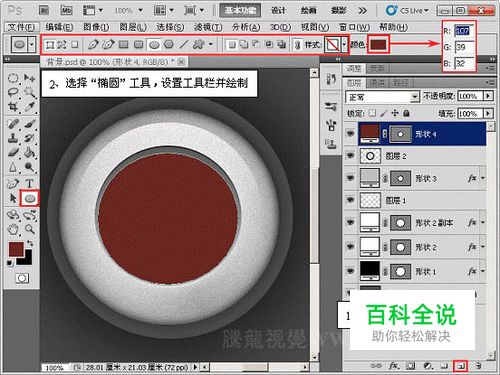Open the 图层(L) menu
The height and width of the screenshot is (375, 500).
(133, 27)
